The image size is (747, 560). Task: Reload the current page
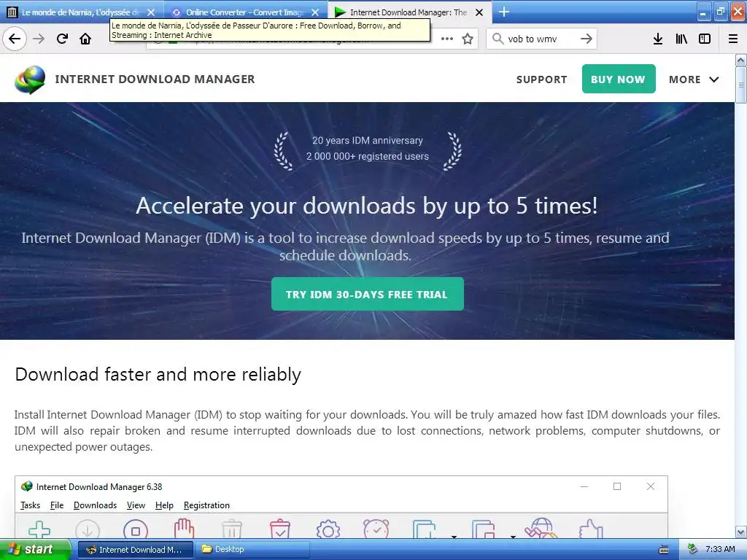pos(62,39)
